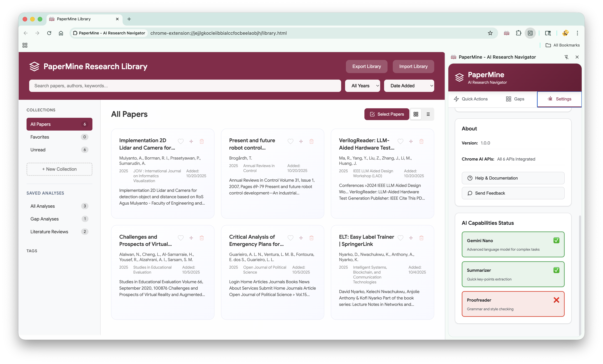Viewport: 603px width, 364px height.
Task: Open the Chrome three-dot menu
Action: tap(577, 33)
